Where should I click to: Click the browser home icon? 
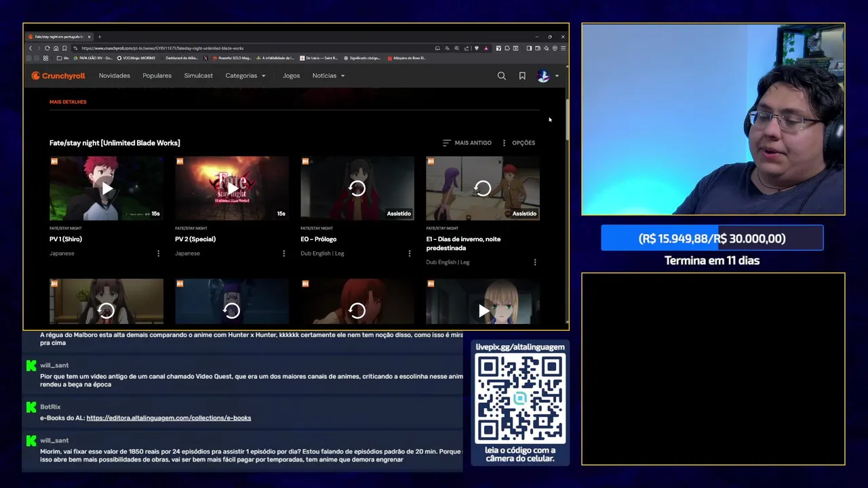[56, 48]
